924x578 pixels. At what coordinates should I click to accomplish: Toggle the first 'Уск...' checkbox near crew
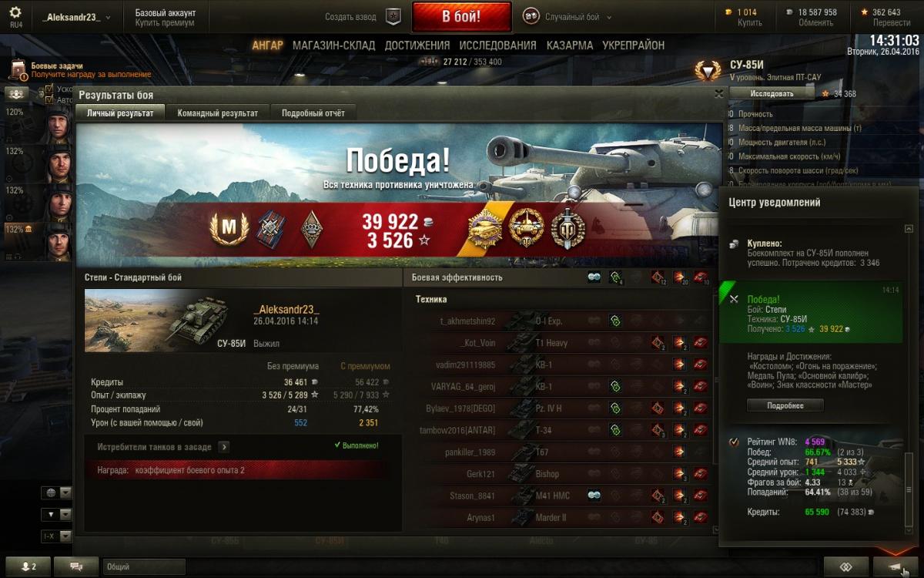(49, 89)
